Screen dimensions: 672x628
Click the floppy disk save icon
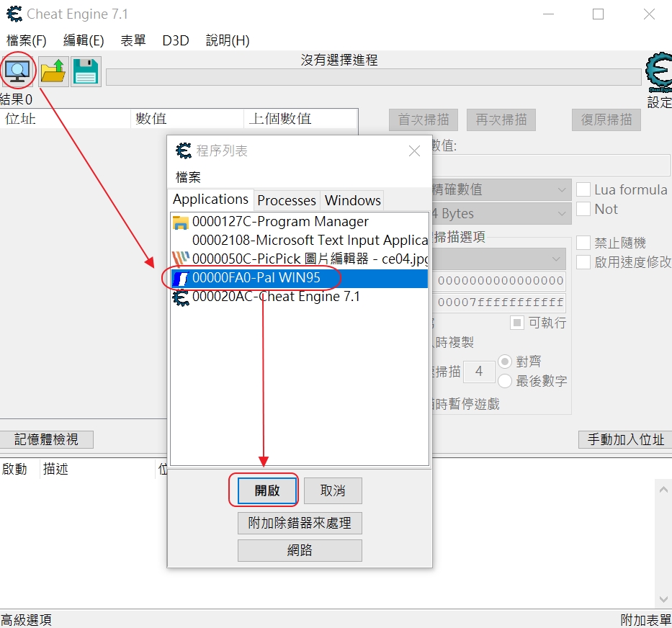tap(86, 71)
